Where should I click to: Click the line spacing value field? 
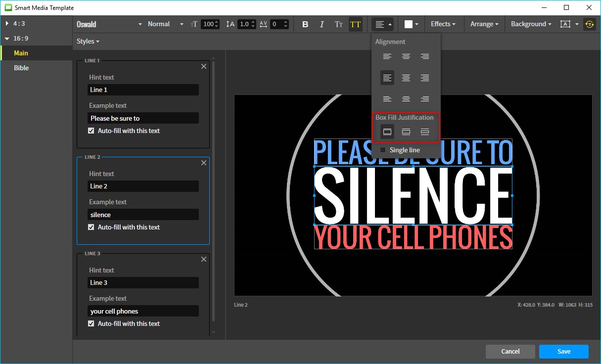[244, 24]
